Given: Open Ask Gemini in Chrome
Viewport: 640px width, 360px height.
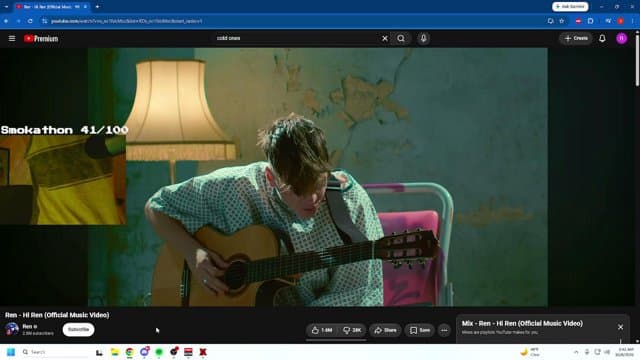Looking at the screenshot, I should (570, 7).
